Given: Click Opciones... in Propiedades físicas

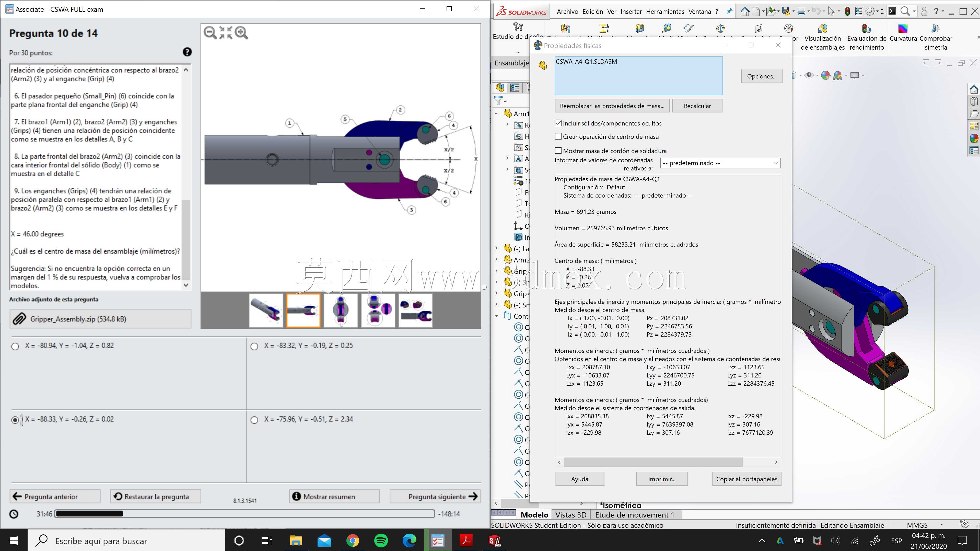Looking at the screenshot, I should (x=762, y=76).
